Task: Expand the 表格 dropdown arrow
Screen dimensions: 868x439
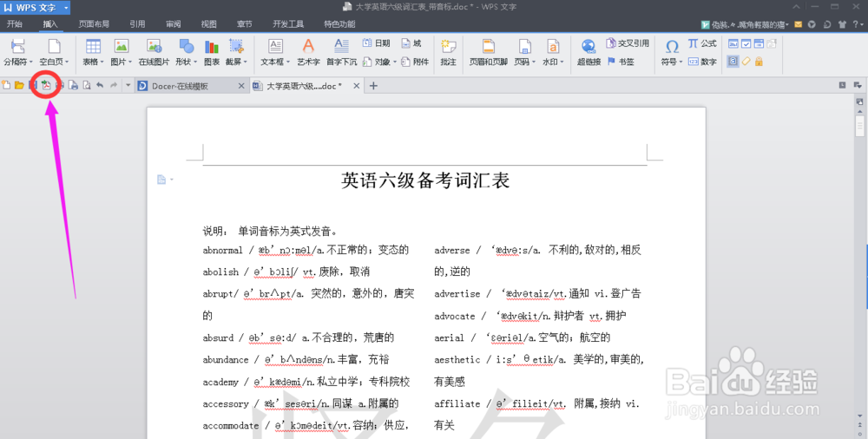Action: pyautogui.click(x=102, y=62)
